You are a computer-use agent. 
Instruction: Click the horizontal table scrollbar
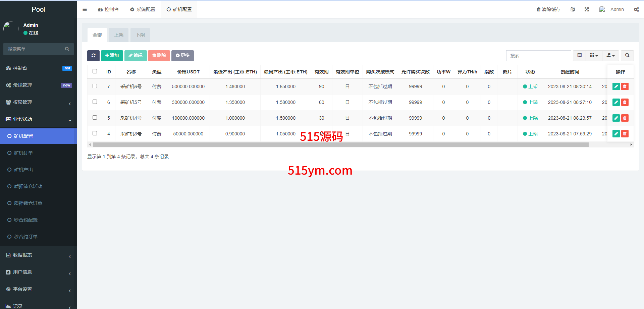tap(340, 145)
